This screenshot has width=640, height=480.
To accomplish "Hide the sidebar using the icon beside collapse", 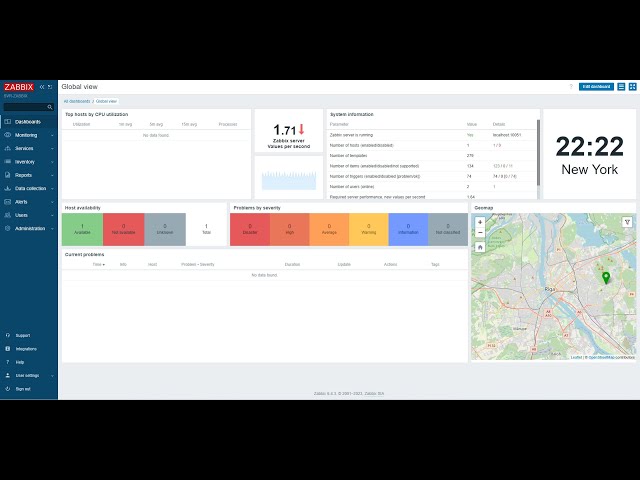I will [50, 87].
